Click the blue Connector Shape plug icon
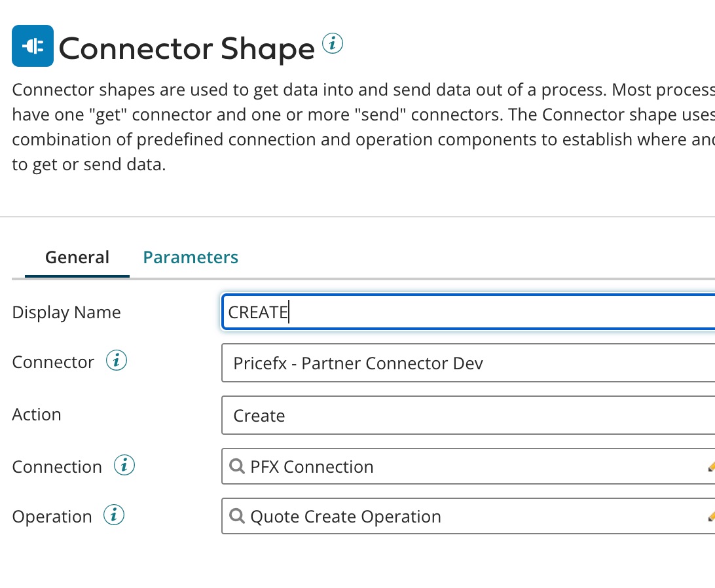Screen dimensions: 715x588 [32, 46]
